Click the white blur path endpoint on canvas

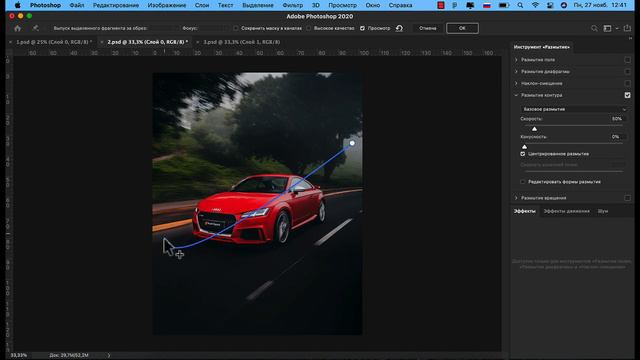tap(352, 143)
